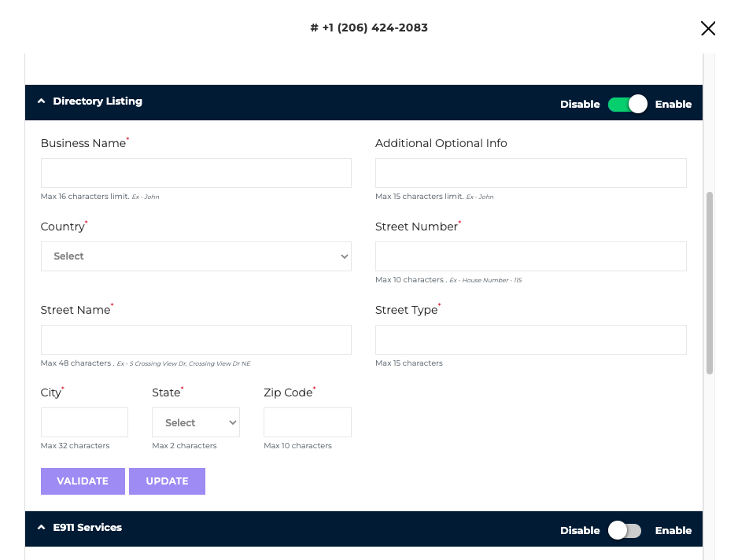738x560 pixels.
Task: Click the Zip Code input field
Action: tap(308, 422)
